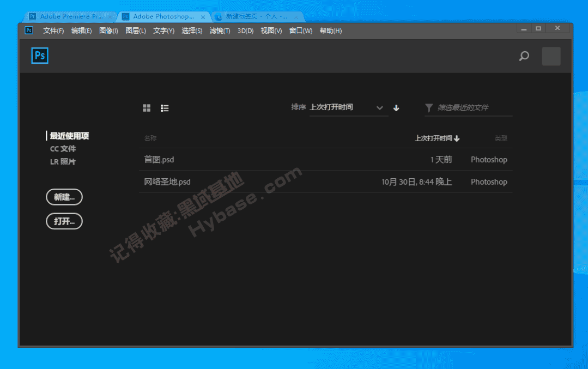This screenshot has width=588, height=369.
Task: Maximize the Photoshop window
Action: (538, 28)
